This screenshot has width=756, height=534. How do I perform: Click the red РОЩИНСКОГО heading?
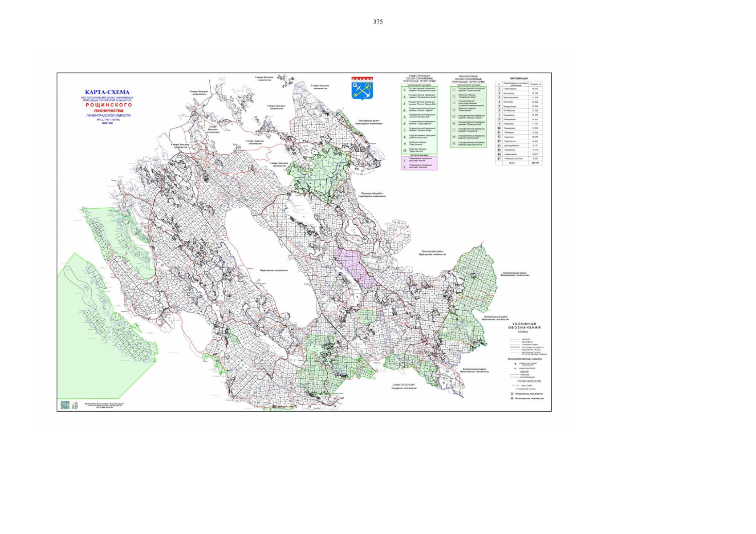pyautogui.click(x=109, y=105)
